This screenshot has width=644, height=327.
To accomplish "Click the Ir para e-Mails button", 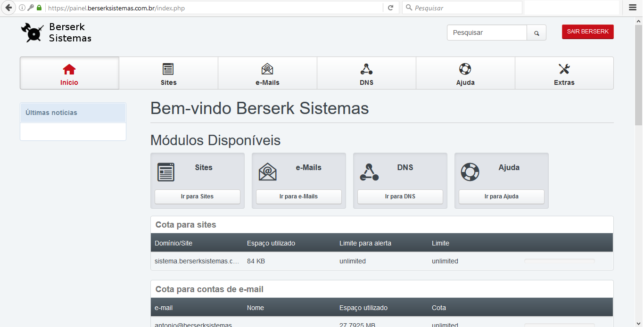I will click(299, 196).
